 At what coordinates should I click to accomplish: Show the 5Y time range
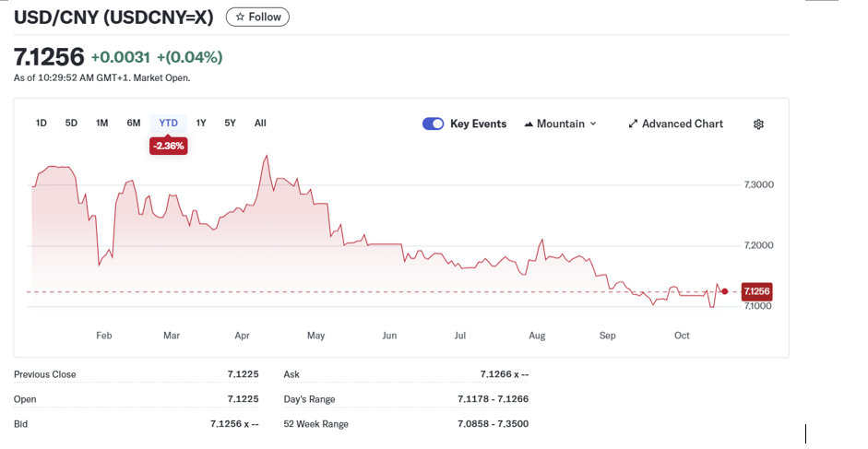point(231,124)
